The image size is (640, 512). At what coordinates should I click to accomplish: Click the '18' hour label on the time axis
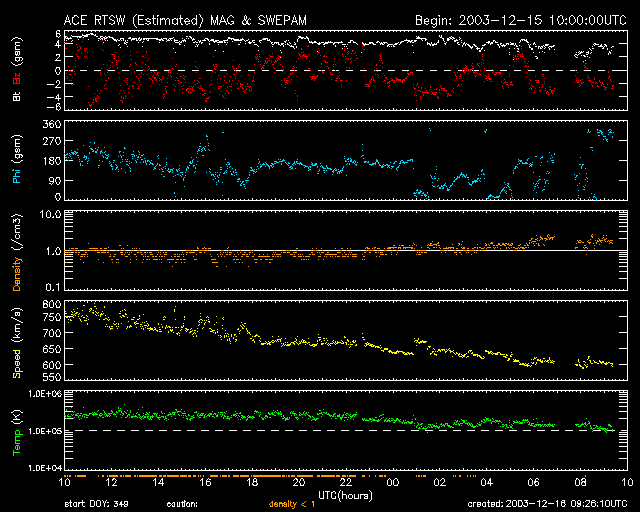click(x=252, y=483)
